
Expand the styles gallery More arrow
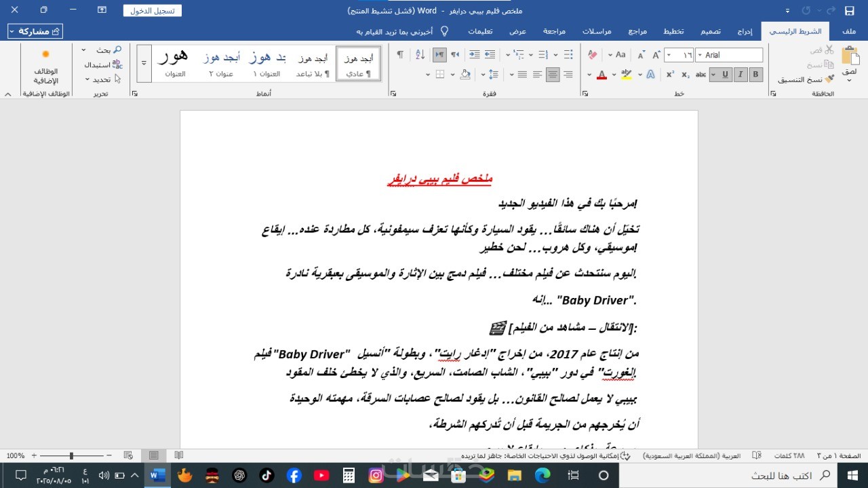pos(143,62)
